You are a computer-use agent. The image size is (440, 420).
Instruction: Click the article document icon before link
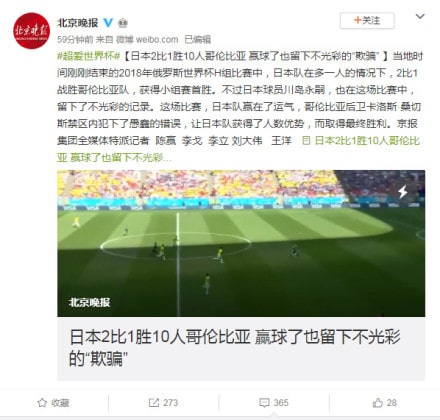pyautogui.click(x=306, y=141)
